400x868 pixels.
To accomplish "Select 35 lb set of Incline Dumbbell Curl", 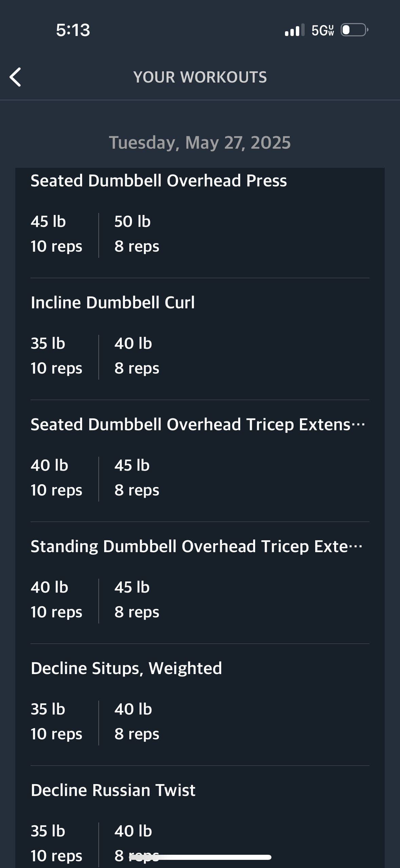I will pyautogui.click(x=56, y=356).
